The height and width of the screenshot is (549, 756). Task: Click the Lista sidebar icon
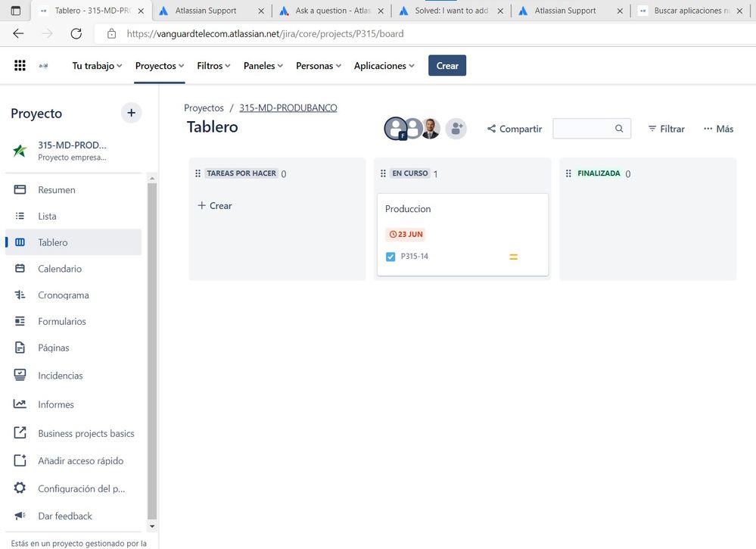point(20,216)
